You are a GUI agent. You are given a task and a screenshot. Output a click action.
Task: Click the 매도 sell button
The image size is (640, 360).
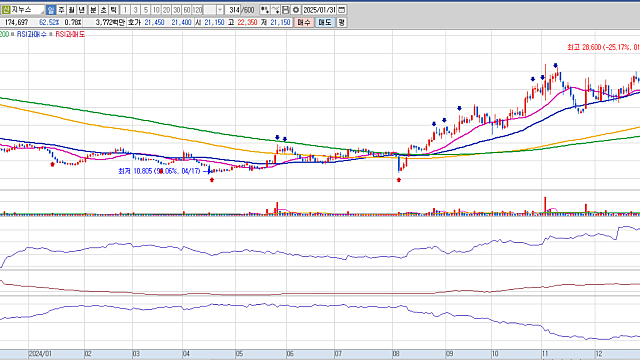click(x=325, y=22)
